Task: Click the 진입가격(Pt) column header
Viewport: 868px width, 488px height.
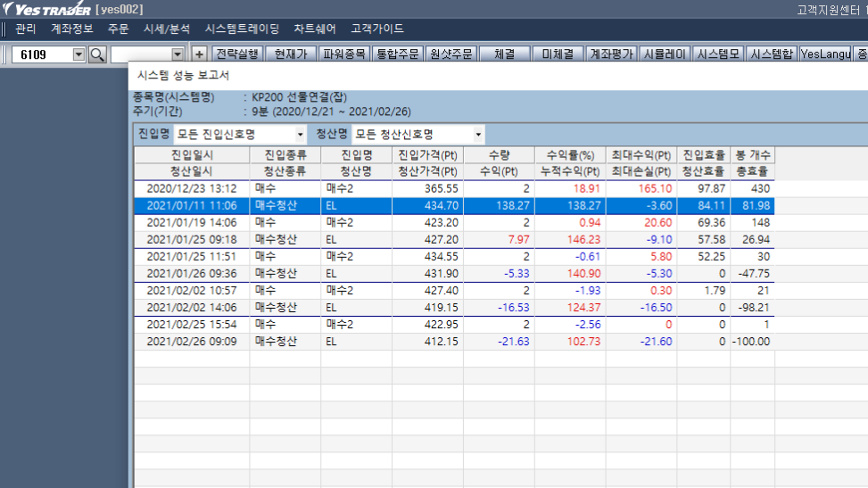Action: 426,154
